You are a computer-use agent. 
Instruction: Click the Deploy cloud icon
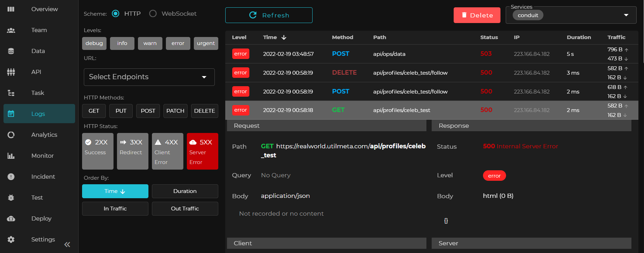pos(11,218)
